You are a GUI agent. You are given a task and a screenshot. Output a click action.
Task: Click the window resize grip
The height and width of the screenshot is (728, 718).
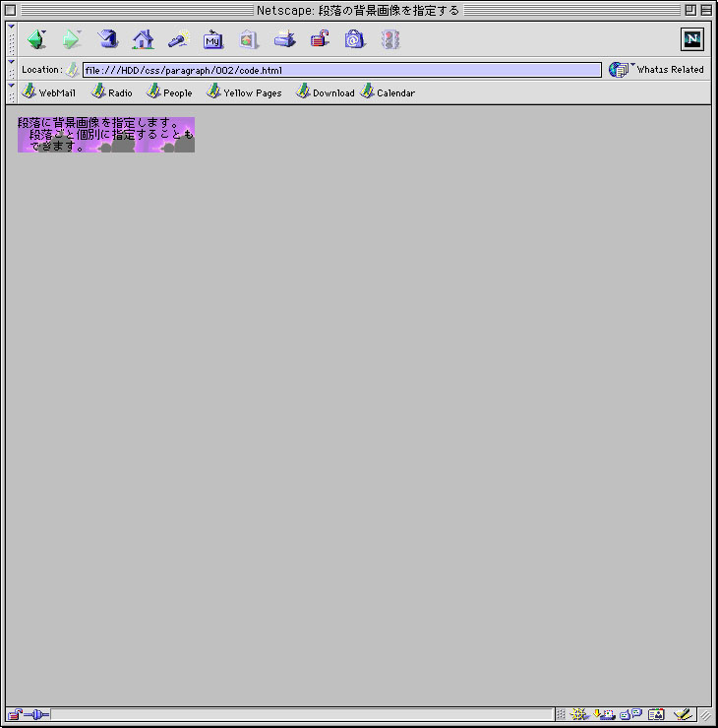705,715
